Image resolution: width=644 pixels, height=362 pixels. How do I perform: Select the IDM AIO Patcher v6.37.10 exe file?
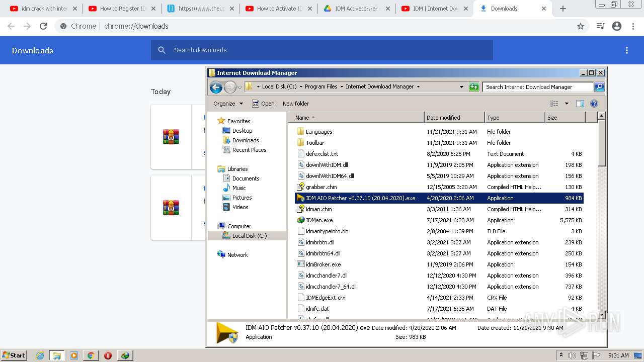[439, 198]
